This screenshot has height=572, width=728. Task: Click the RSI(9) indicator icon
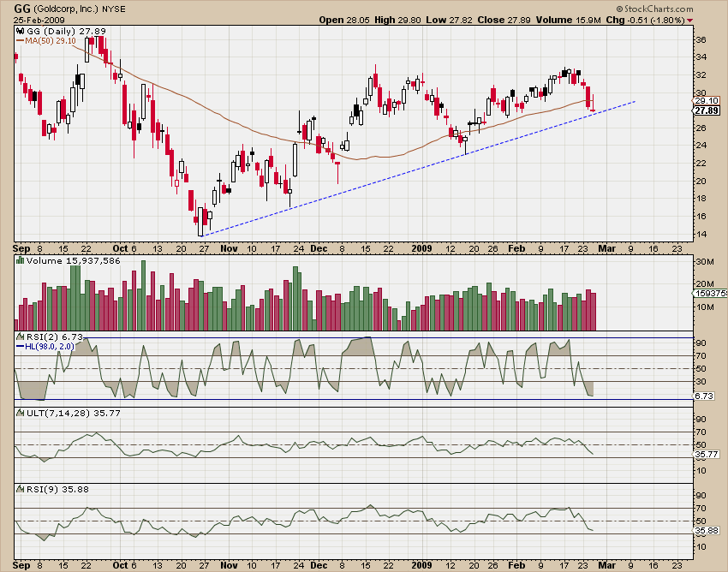(x=20, y=489)
